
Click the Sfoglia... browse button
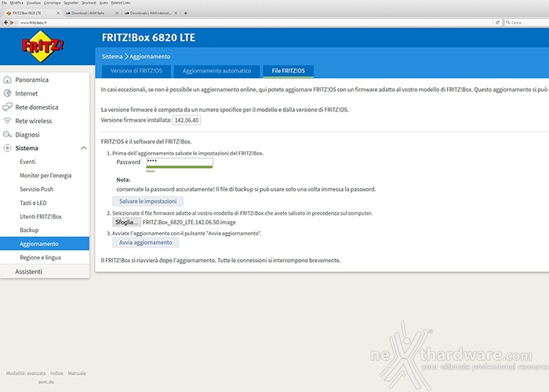(x=126, y=222)
